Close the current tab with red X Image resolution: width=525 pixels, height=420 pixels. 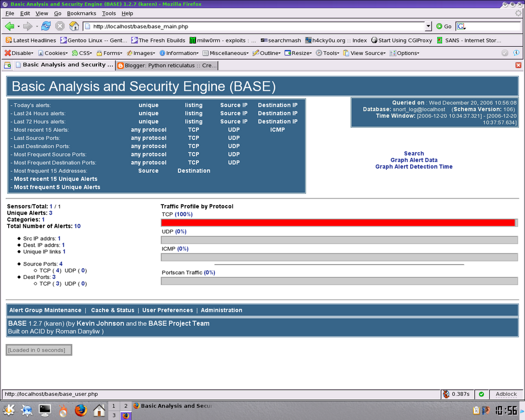518,65
